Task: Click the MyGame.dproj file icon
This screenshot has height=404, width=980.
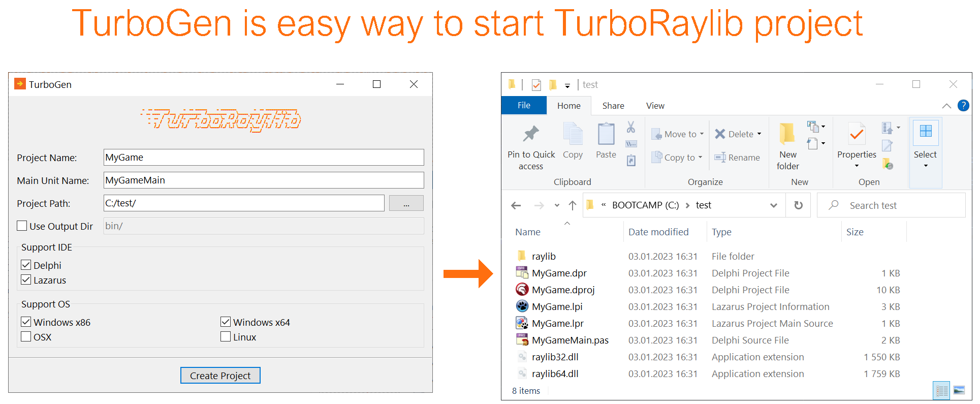Action: point(522,290)
